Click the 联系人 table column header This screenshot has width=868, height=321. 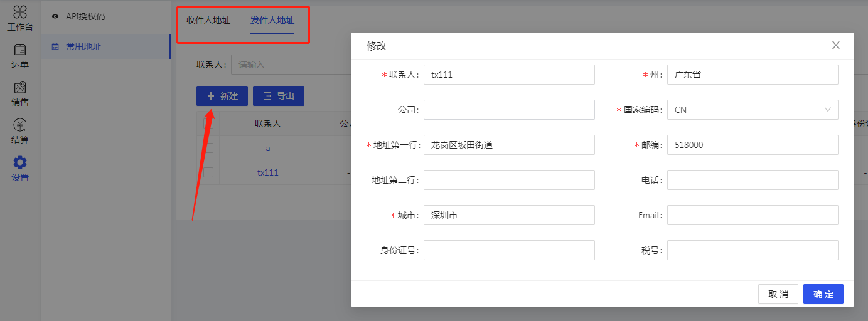(268, 124)
